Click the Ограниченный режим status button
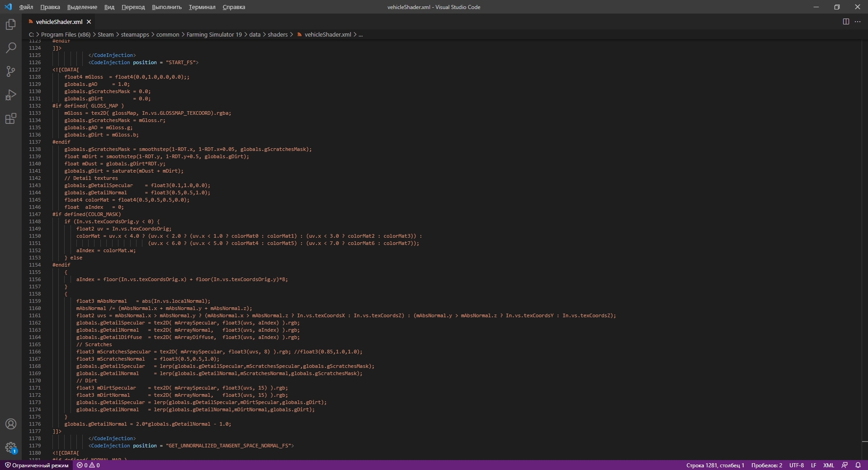Image resolution: width=868 pixels, height=470 pixels. 37,465
